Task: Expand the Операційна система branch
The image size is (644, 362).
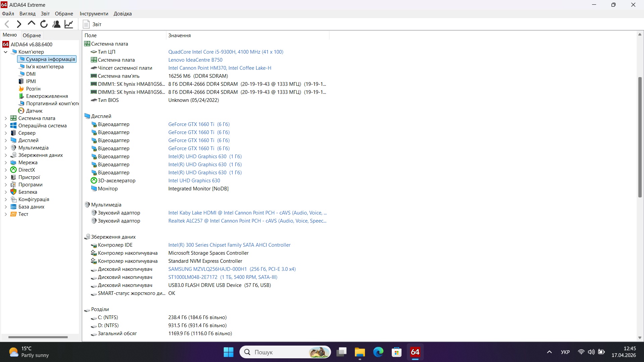Action: pos(5,125)
